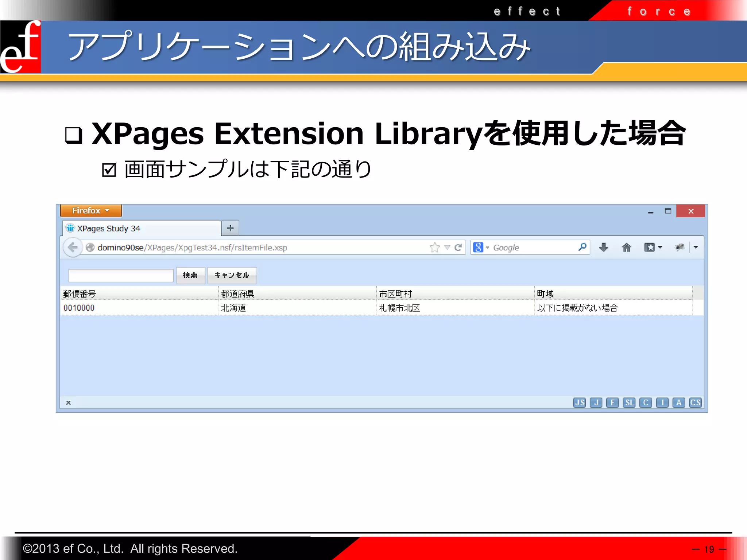Toggle the CS add-on bar button
Viewport: 747px width, 560px height.
pos(695,402)
